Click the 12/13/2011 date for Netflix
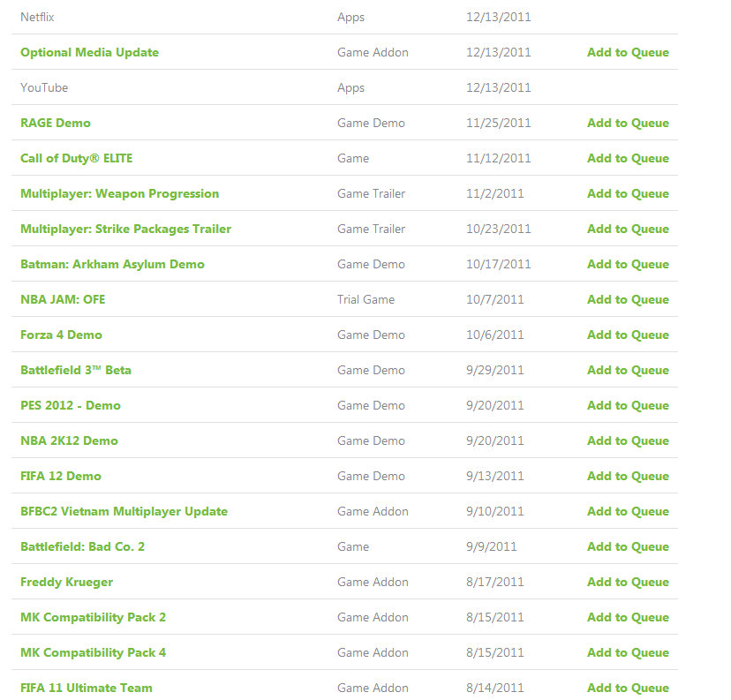This screenshot has width=731, height=700. coord(498,18)
